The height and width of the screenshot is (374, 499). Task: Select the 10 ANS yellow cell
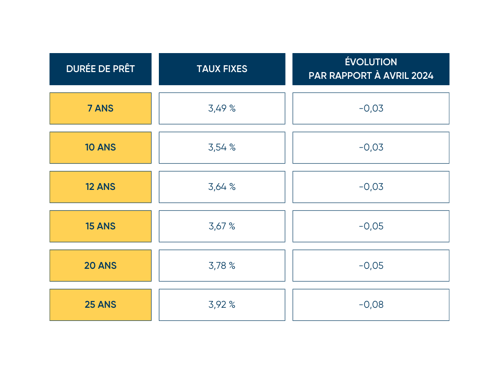click(x=100, y=148)
